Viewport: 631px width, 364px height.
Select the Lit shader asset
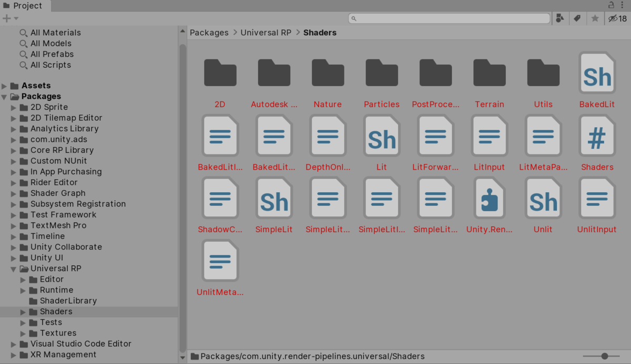[x=382, y=136]
